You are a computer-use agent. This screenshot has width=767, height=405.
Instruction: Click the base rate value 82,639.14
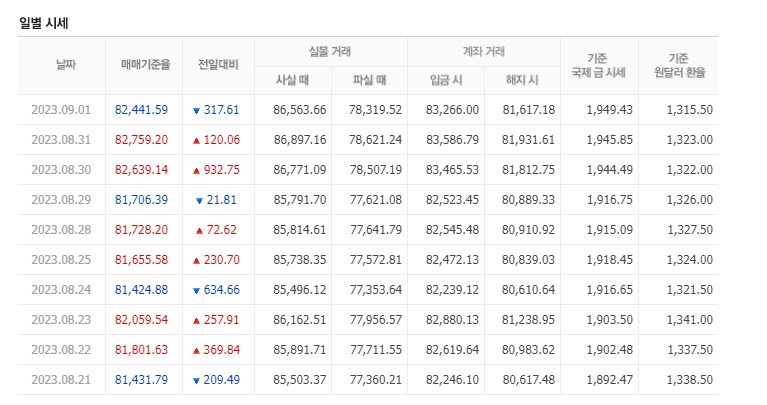click(x=141, y=170)
